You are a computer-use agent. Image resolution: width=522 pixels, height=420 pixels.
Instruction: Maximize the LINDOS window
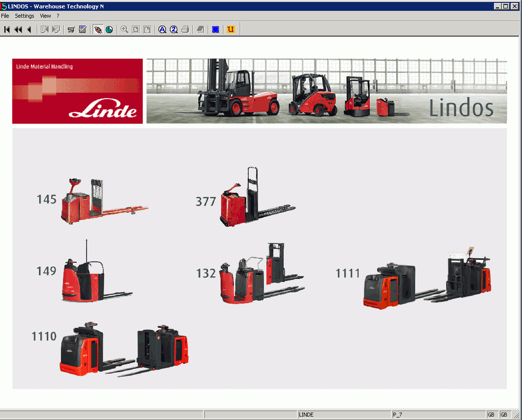(x=506, y=6)
